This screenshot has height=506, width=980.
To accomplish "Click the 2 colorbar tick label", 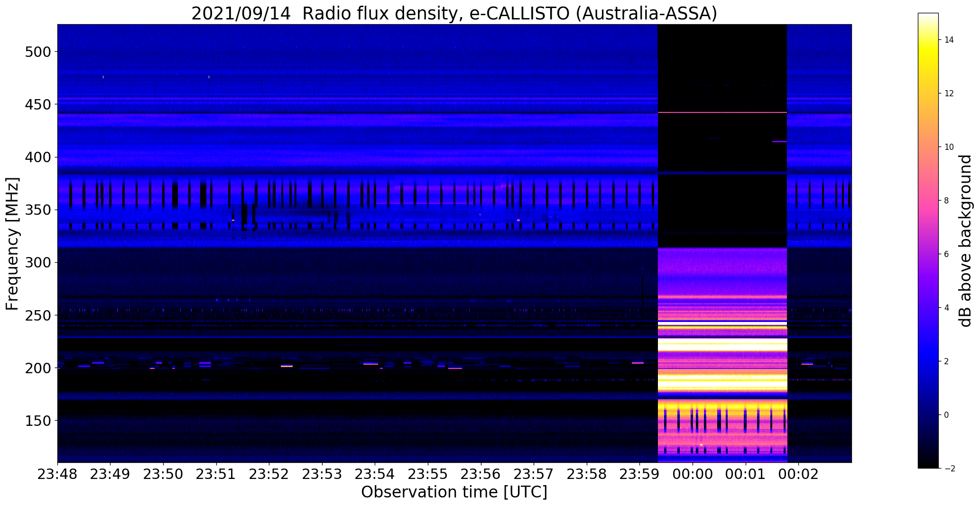I will 947,361.
